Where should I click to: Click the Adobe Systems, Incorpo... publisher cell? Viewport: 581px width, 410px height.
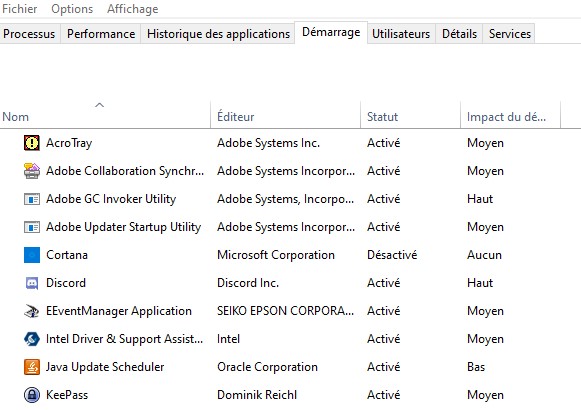pyautogui.click(x=285, y=199)
